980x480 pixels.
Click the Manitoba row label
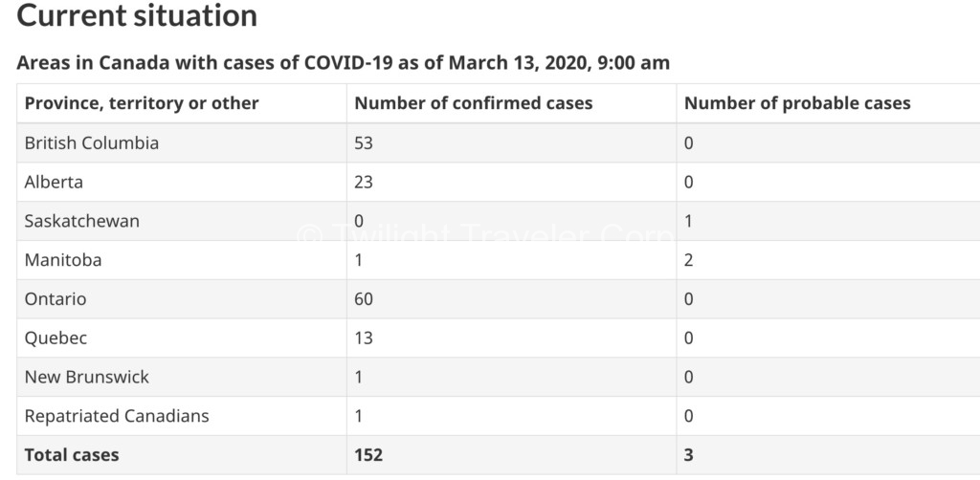tap(62, 260)
